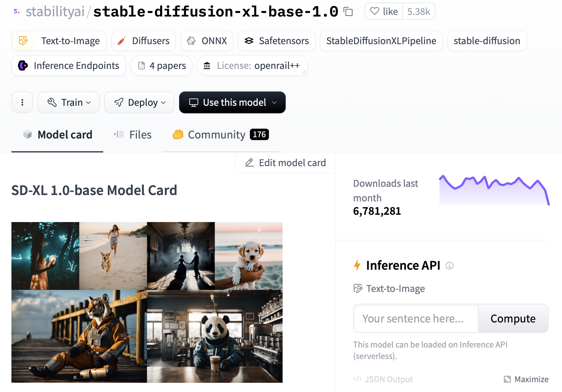Image resolution: width=562 pixels, height=392 pixels.
Task: Click the Your sentence here input field
Action: click(416, 318)
